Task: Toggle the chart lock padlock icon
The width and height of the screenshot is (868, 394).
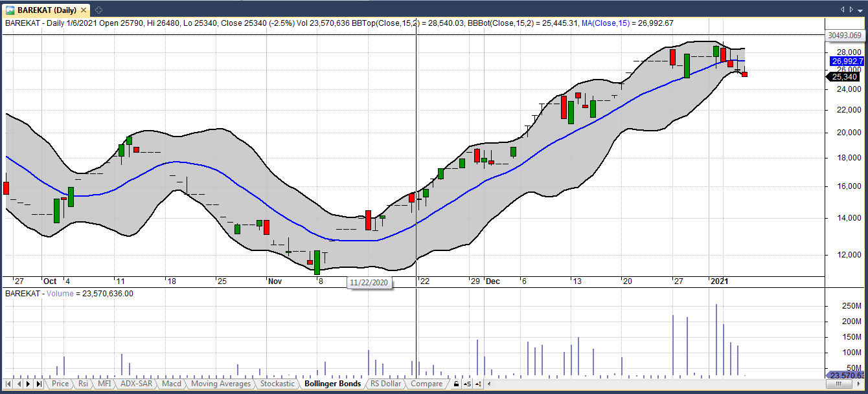Action: pos(456,384)
